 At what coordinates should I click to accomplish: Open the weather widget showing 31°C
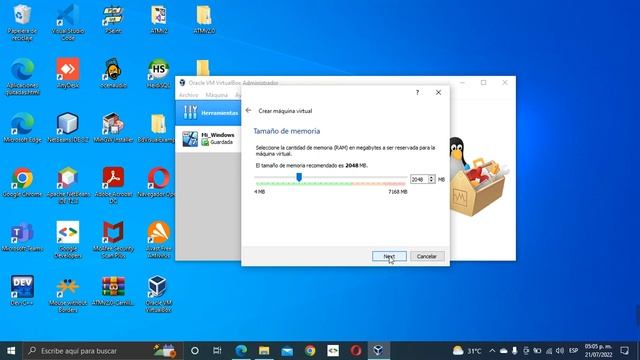tap(467, 351)
